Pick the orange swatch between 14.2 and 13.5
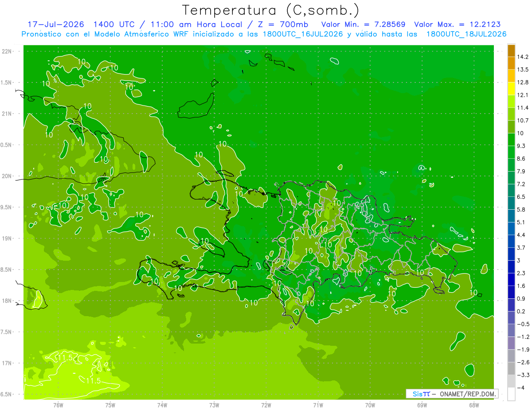The width and height of the screenshot is (532, 411). click(x=511, y=63)
